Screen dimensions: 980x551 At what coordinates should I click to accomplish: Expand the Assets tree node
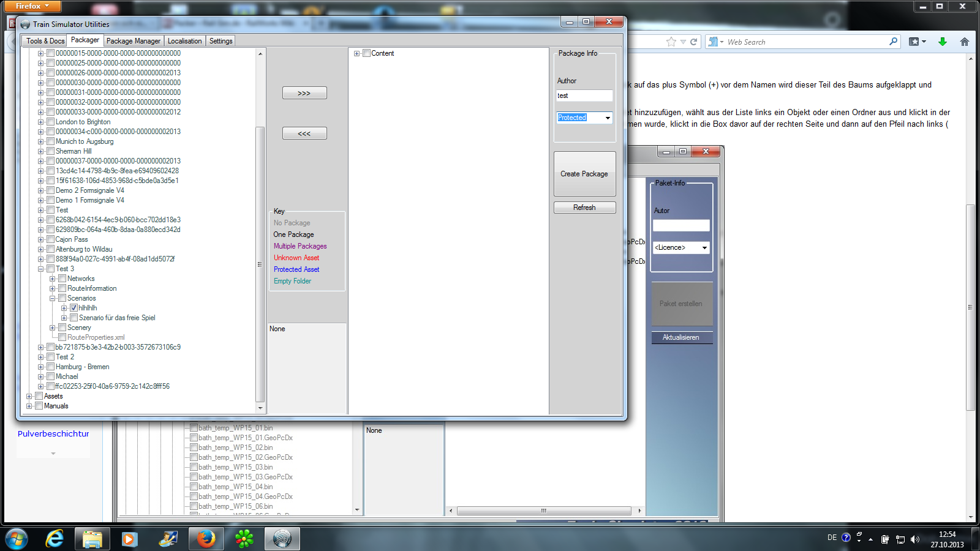pyautogui.click(x=29, y=396)
